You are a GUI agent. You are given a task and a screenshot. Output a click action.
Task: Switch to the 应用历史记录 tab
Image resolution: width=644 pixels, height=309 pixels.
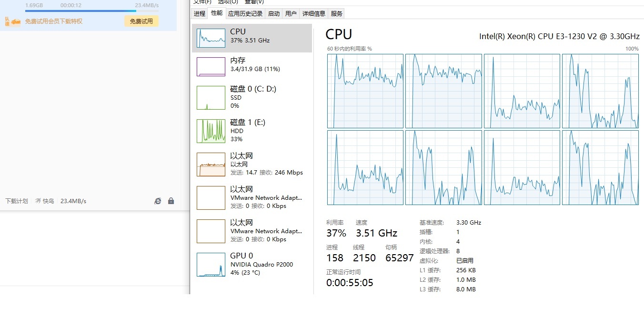pos(245,14)
